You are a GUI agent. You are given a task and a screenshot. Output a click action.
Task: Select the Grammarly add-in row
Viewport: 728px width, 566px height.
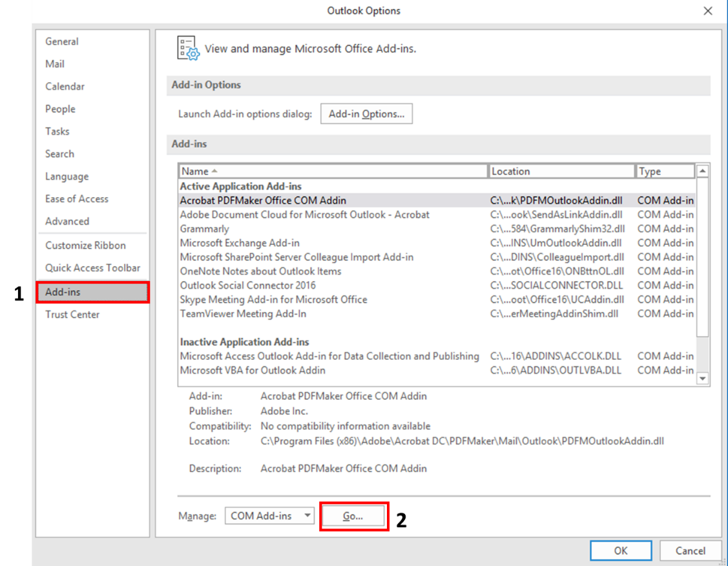(437, 229)
